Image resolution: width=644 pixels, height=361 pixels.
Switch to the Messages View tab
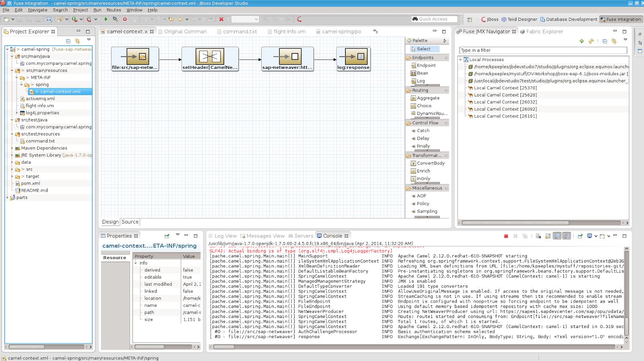point(262,236)
